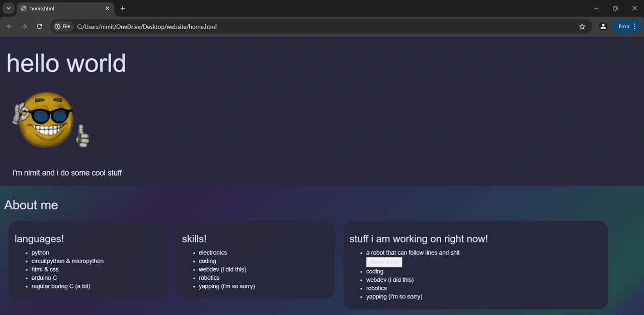Close the home.html tab
Screen dimensions: 644x315
click(107, 8)
